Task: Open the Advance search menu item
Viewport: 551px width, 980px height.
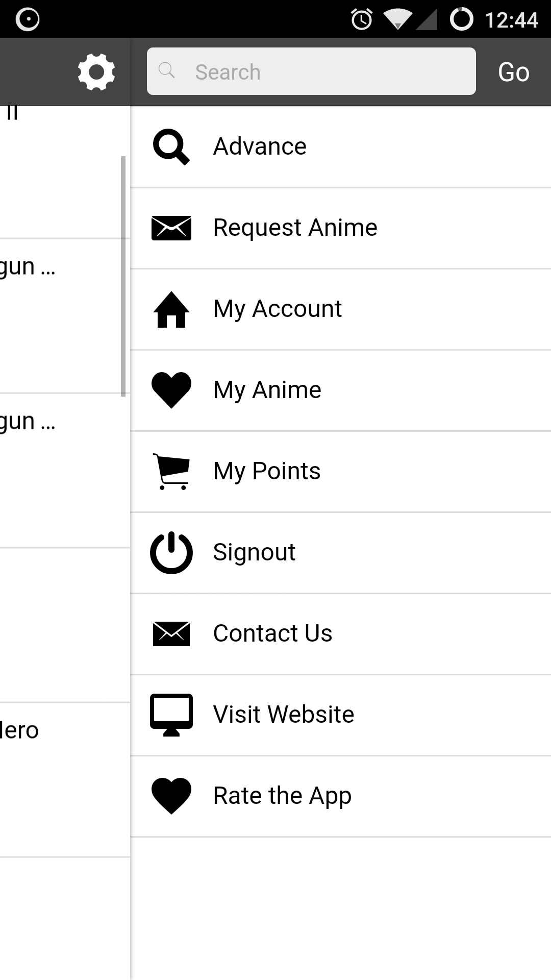Action: click(x=260, y=146)
